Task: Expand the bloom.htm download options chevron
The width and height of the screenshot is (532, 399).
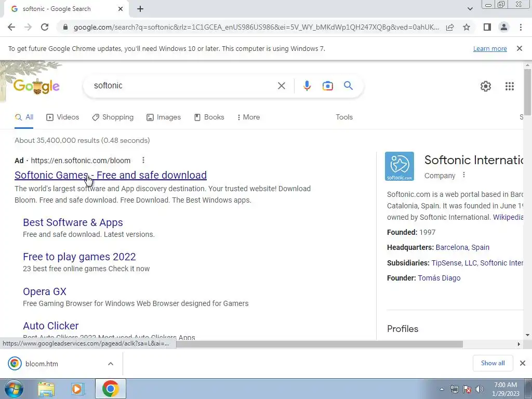Action: [111, 364]
